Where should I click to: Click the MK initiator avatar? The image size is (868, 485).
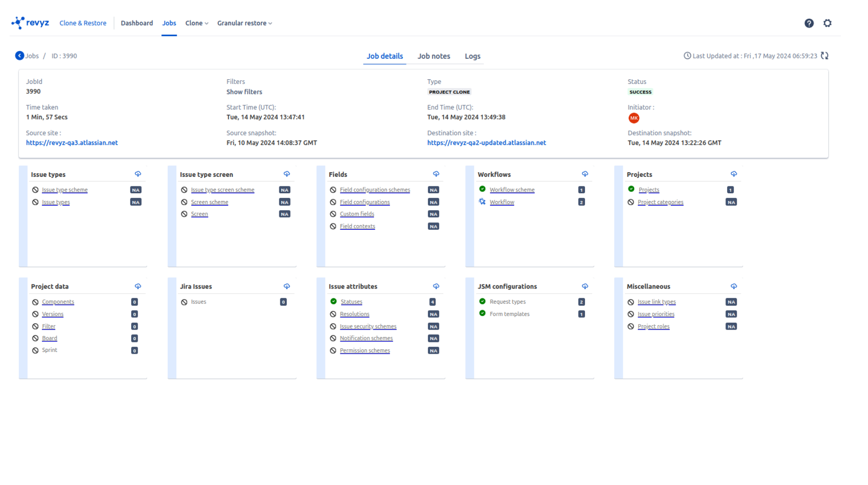(634, 118)
